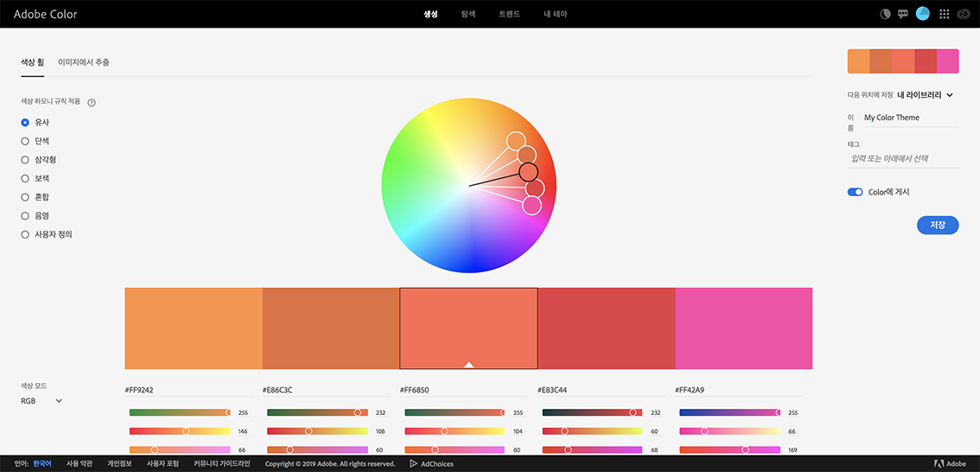980x472 pixels.
Task: Click the help icon beside harmony rule label
Action: click(x=92, y=103)
